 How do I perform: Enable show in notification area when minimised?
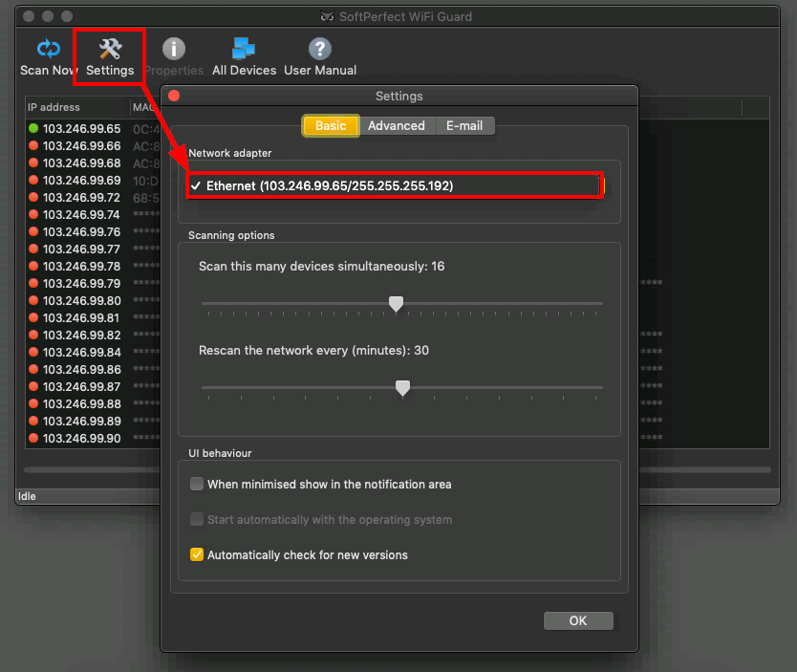(197, 484)
